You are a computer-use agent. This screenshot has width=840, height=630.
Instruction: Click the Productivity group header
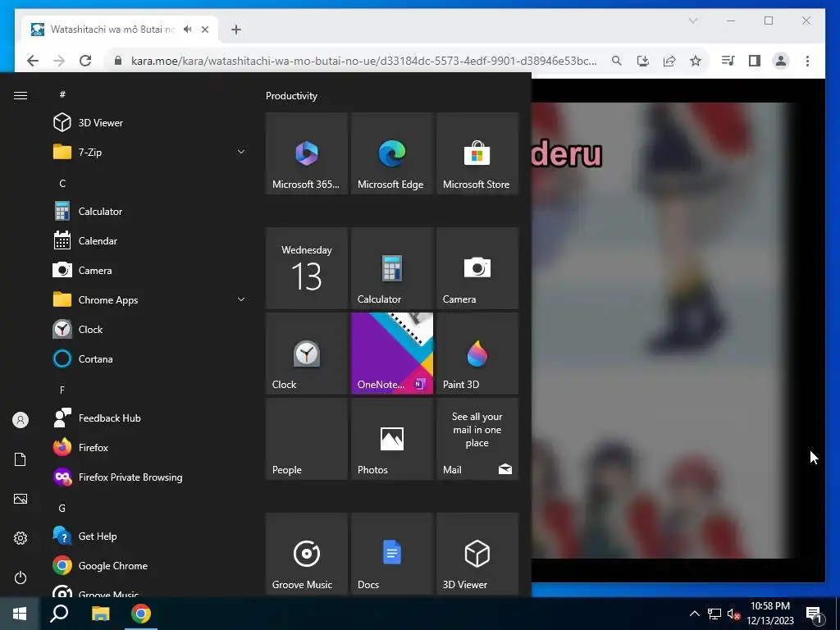click(291, 96)
